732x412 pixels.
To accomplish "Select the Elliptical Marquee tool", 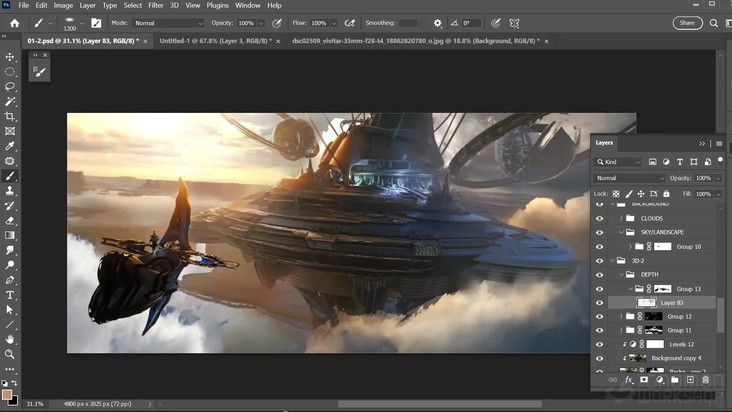I will [x=10, y=72].
